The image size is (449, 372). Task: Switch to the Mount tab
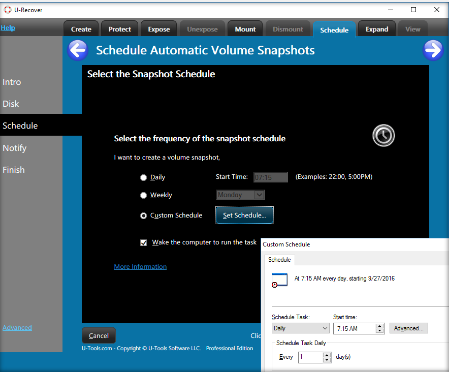click(245, 29)
